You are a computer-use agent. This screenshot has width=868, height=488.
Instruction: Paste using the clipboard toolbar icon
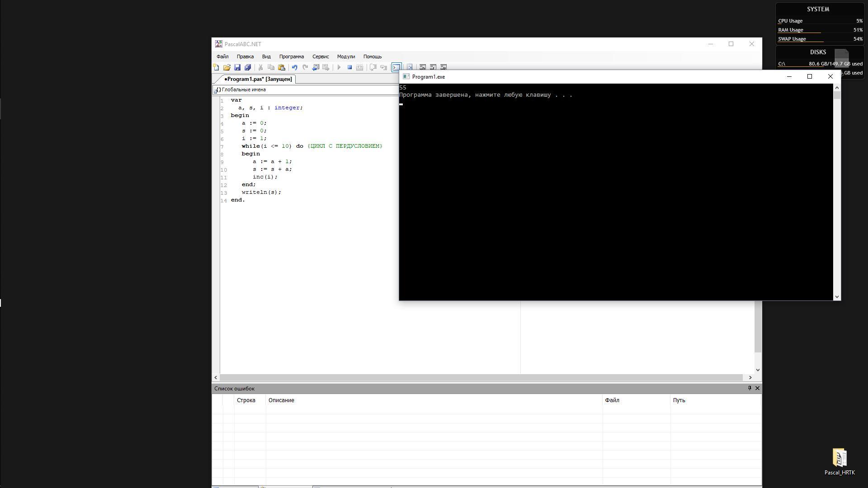[x=282, y=67]
